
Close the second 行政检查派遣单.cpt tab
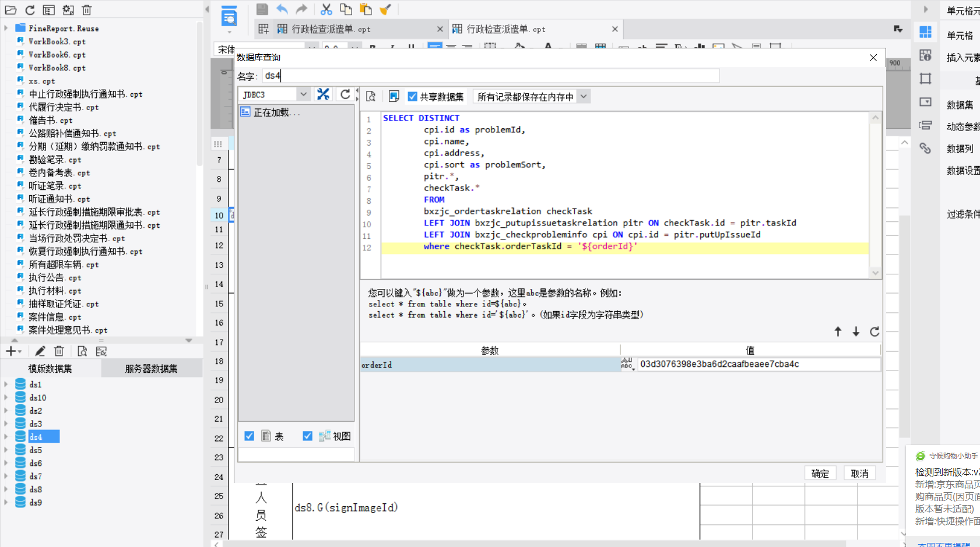[615, 29]
